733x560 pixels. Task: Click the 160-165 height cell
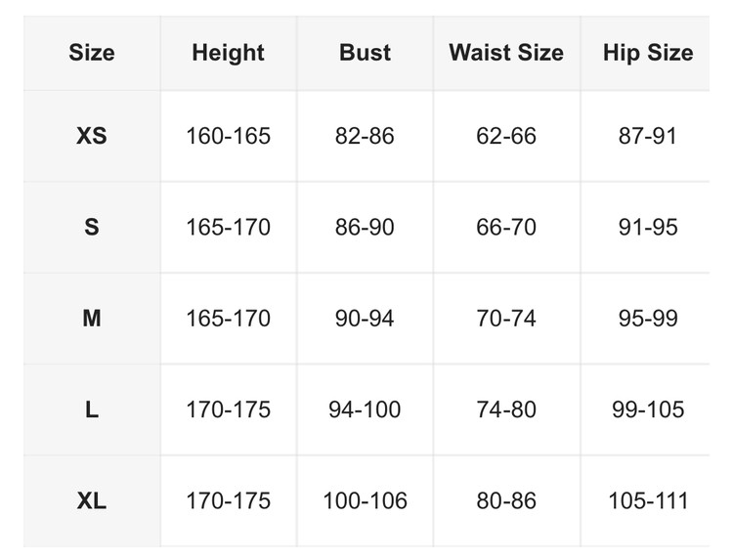228,136
